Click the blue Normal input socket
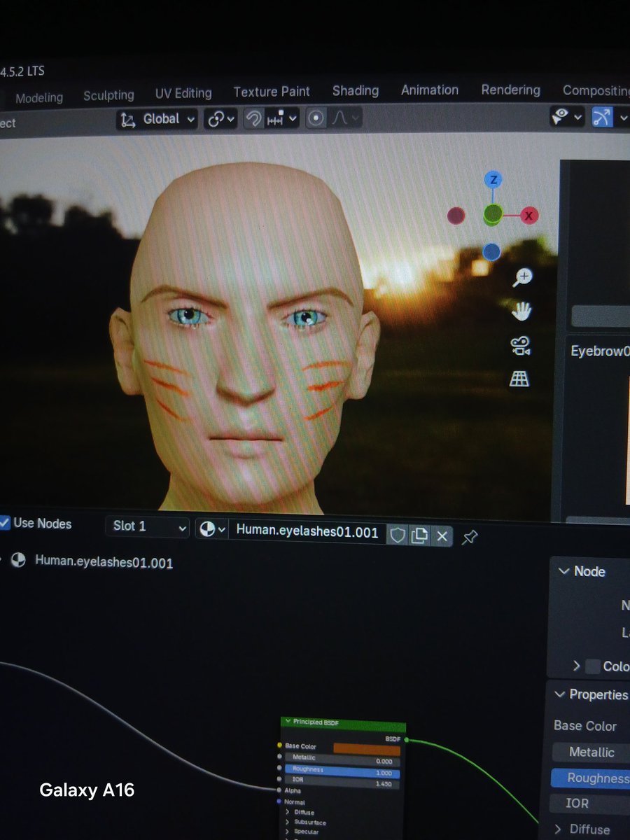Image resolution: width=630 pixels, height=840 pixels. tap(279, 801)
